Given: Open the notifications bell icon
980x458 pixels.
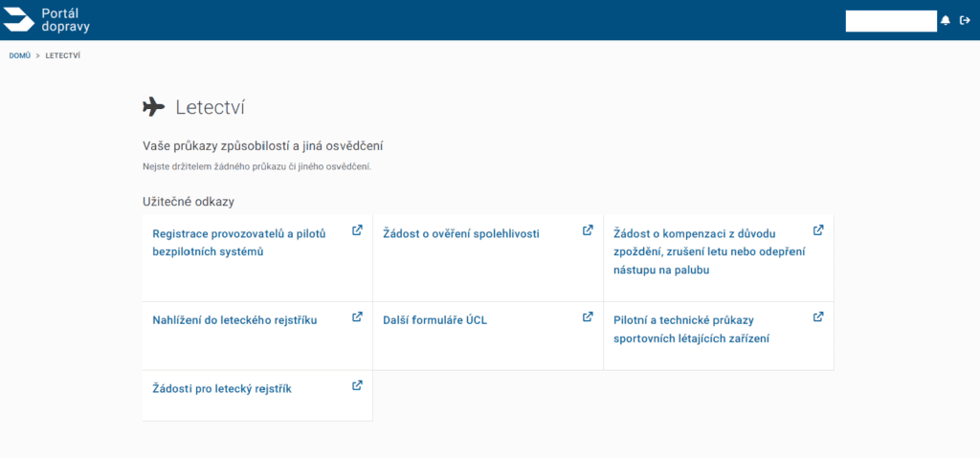Looking at the screenshot, I should [x=946, y=21].
